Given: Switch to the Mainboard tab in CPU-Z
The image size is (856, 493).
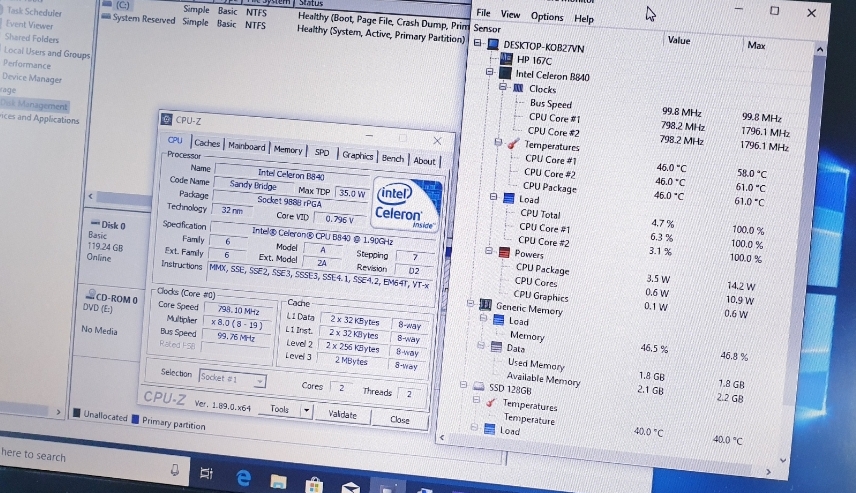Looking at the screenshot, I should 247,146.
